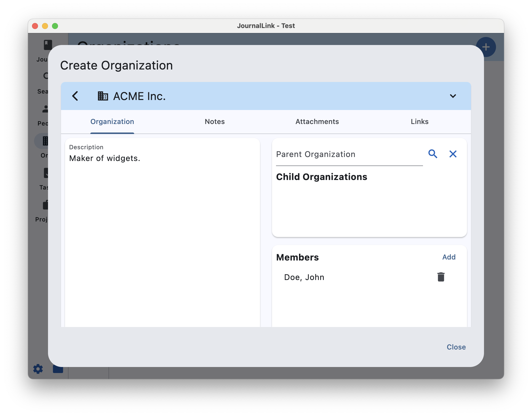
Task: Open the People sidebar icon
Action: point(45,109)
